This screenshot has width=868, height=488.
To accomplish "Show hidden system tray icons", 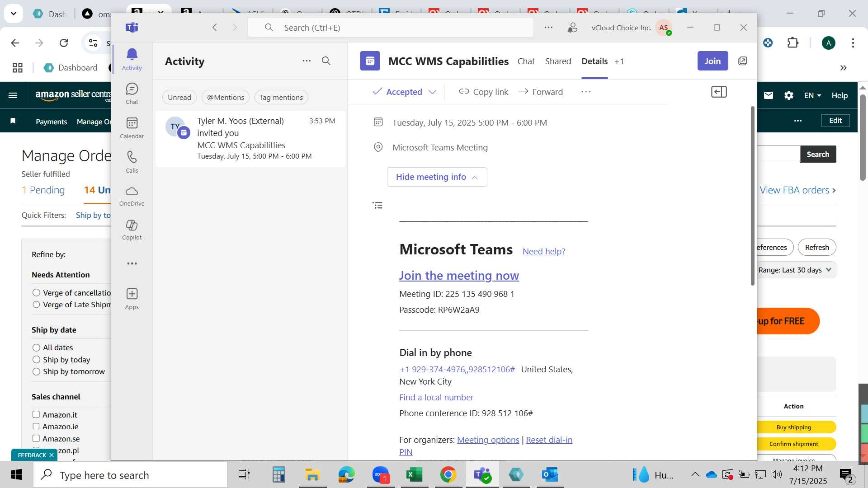I will pos(695,474).
